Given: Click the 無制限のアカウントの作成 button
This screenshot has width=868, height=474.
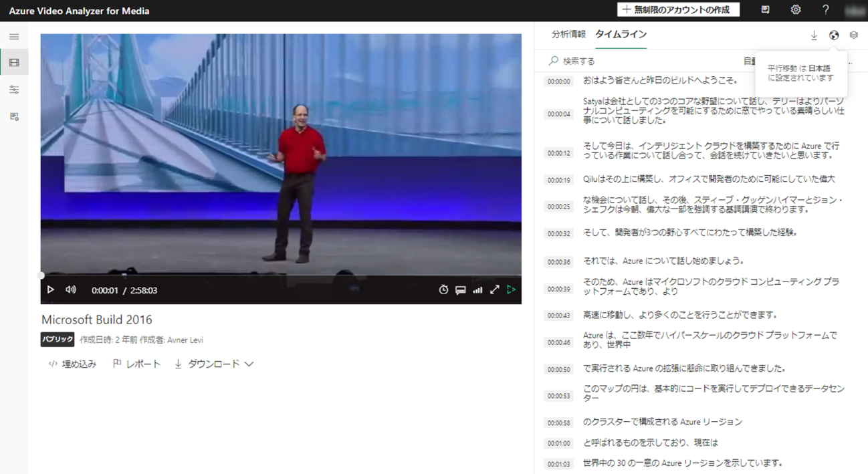Looking at the screenshot, I should point(678,10).
